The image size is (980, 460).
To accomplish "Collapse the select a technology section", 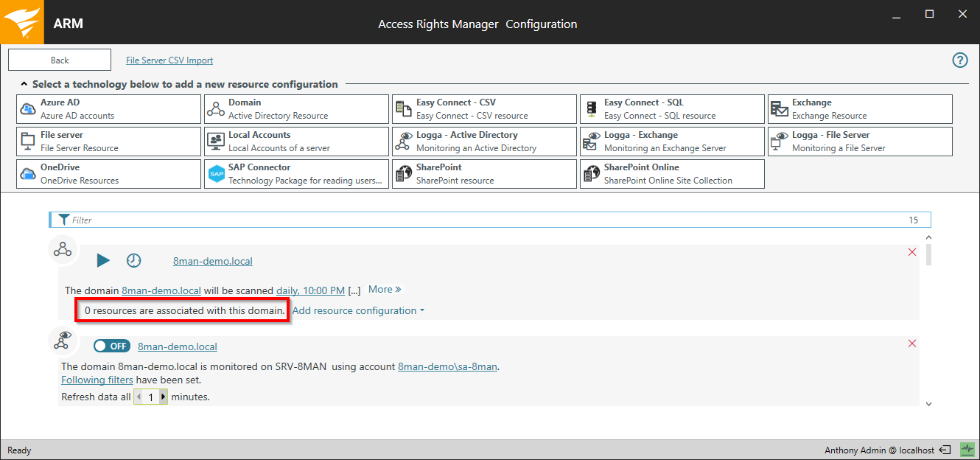I will [24, 85].
